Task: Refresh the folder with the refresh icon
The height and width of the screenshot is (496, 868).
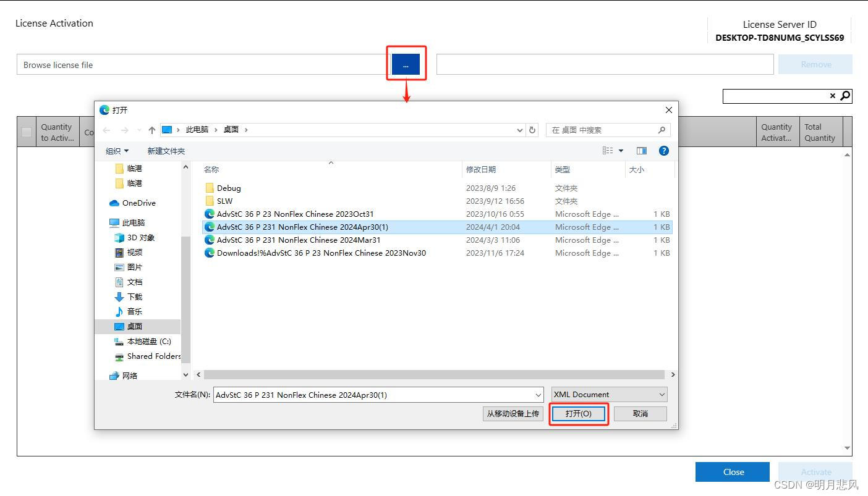Action: (x=533, y=130)
